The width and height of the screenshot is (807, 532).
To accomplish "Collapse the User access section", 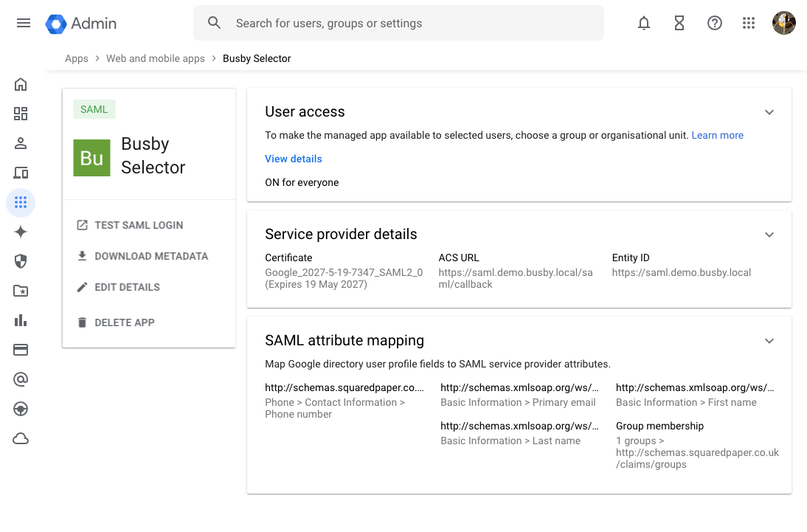I will point(769,112).
